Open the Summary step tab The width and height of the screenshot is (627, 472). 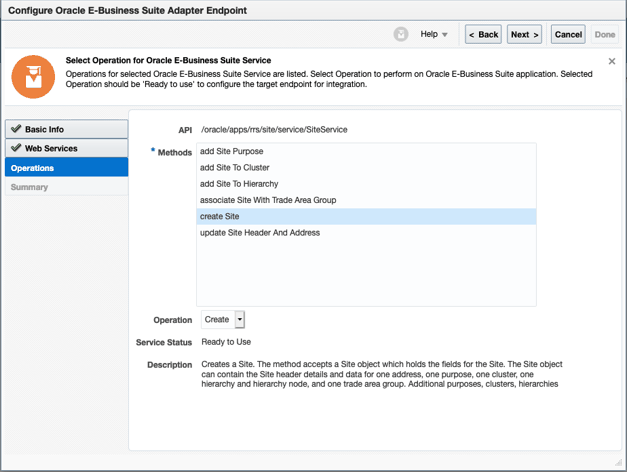click(x=29, y=187)
